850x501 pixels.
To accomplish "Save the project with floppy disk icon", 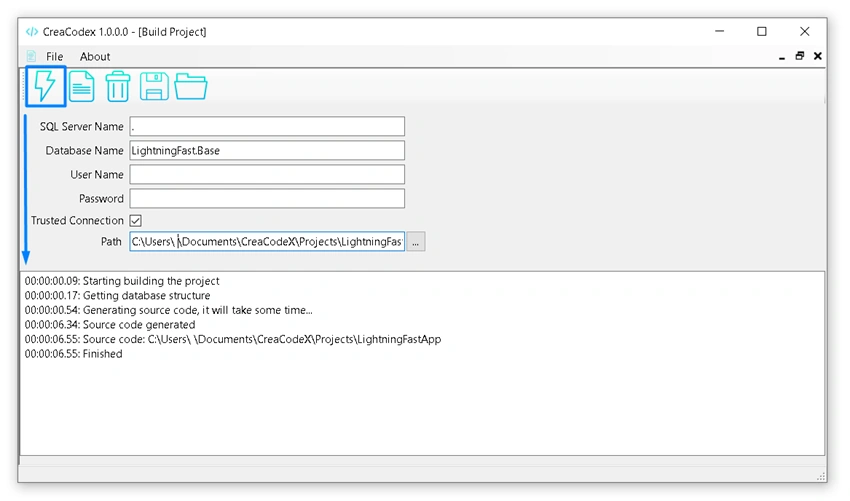I will click(x=154, y=87).
